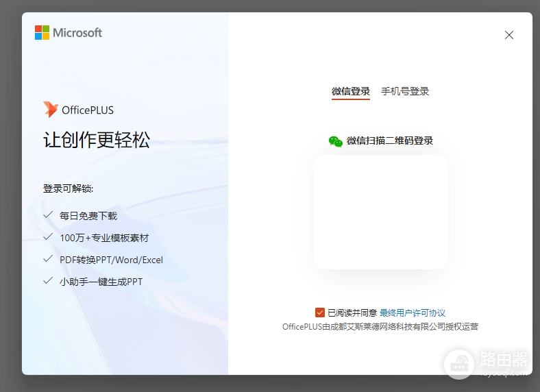Click checkmark icon beside 小助手一键生成PPT
540x392 pixels.
tap(48, 281)
